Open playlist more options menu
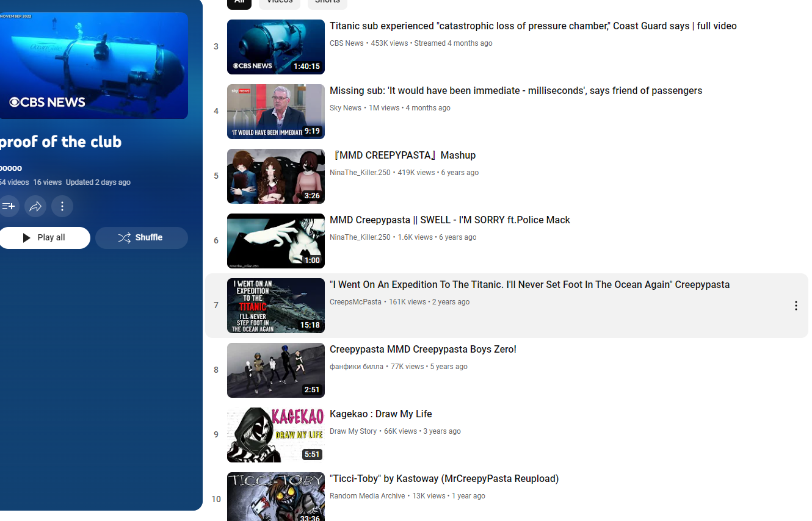Viewport: 812px width, 521px height. pos(62,206)
